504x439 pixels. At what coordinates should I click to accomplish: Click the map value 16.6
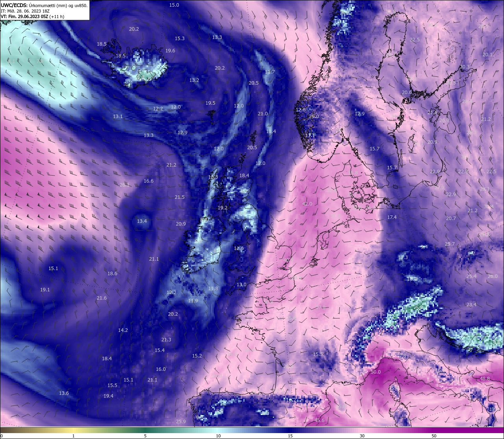[148, 181]
